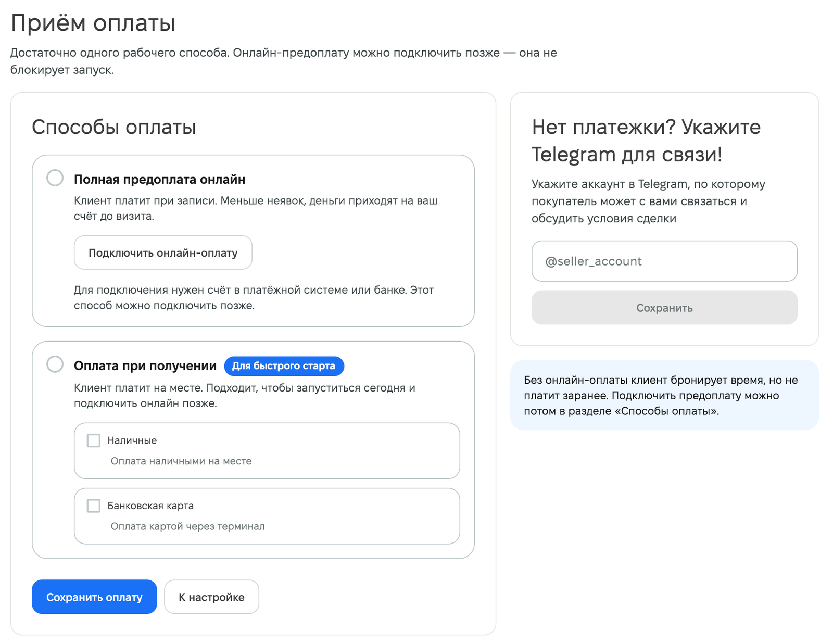Click the Оплата при получении option title

[x=145, y=366]
